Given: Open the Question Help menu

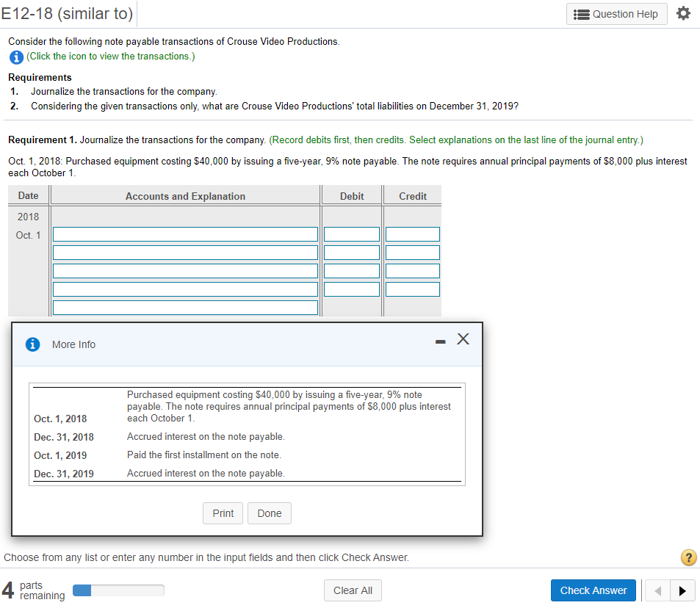Looking at the screenshot, I should pos(616,13).
